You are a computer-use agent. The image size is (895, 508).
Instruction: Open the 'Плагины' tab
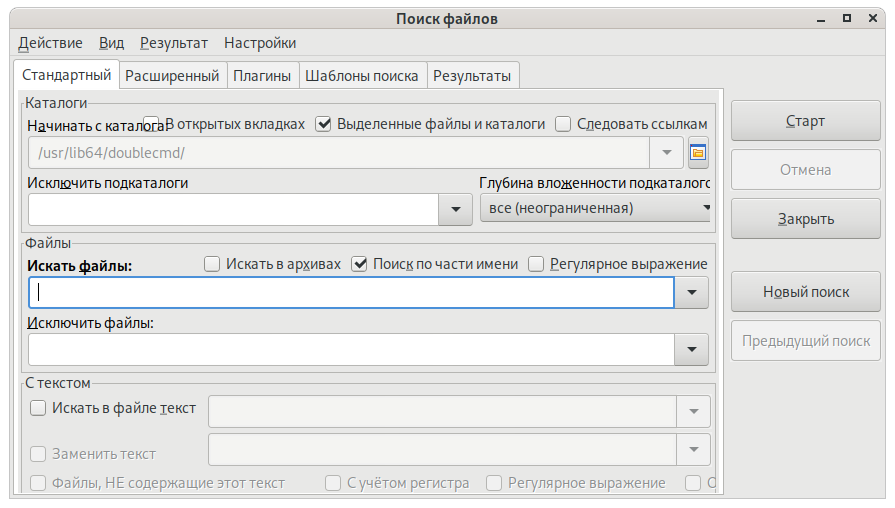click(x=262, y=75)
